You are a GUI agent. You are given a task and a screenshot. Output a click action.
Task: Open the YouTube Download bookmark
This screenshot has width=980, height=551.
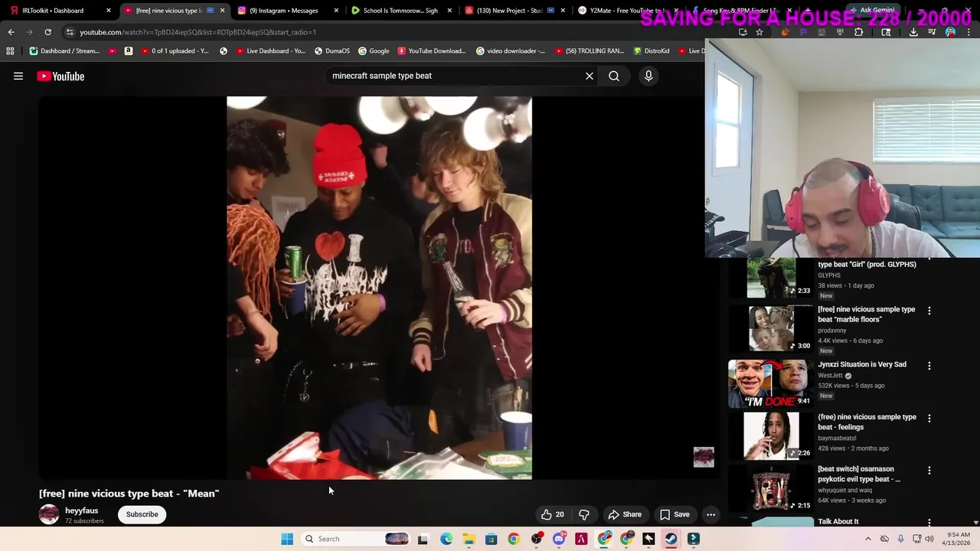pos(431,51)
